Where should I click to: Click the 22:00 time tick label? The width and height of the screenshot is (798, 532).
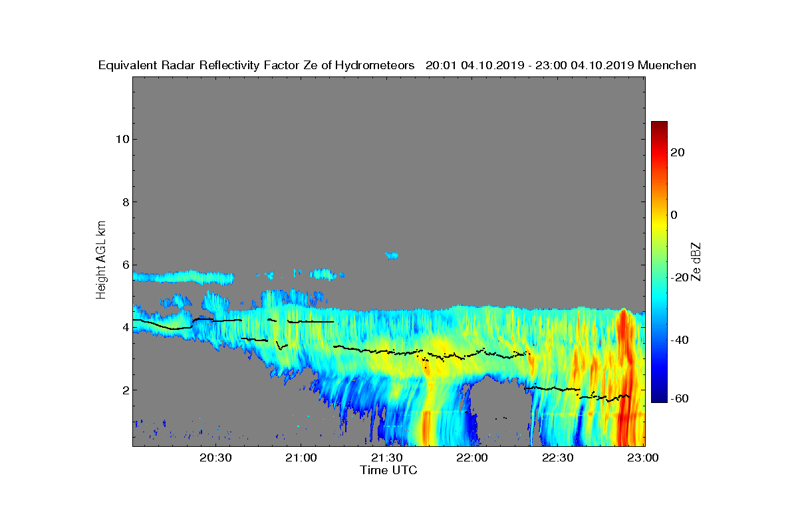pyautogui.click(x=473, y=458)
